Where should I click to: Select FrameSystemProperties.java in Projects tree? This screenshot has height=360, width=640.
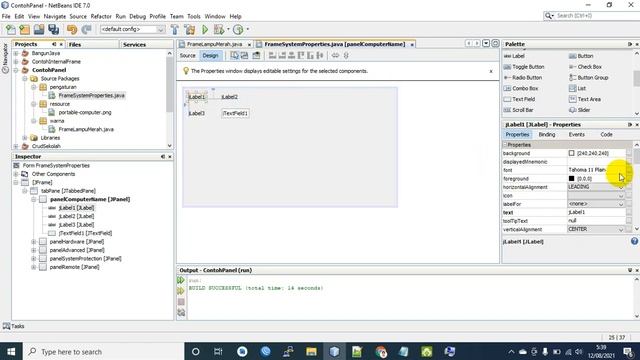click(x=91, y=96)
